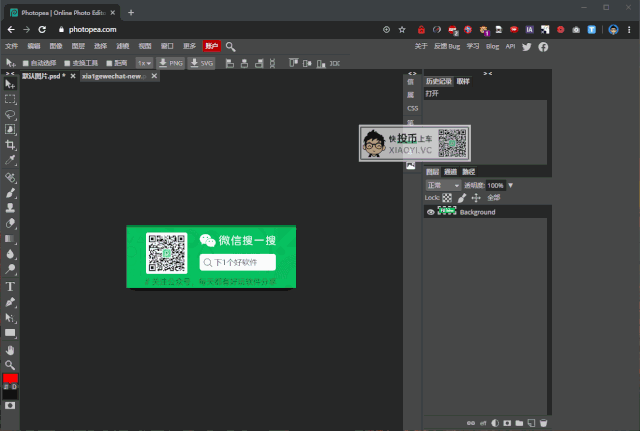Image resolution: width=640 pixels, height=431 pixels.
Task: Hide the Background layer with eye icon
Action: pyautogui.click(x=431, y=212)
